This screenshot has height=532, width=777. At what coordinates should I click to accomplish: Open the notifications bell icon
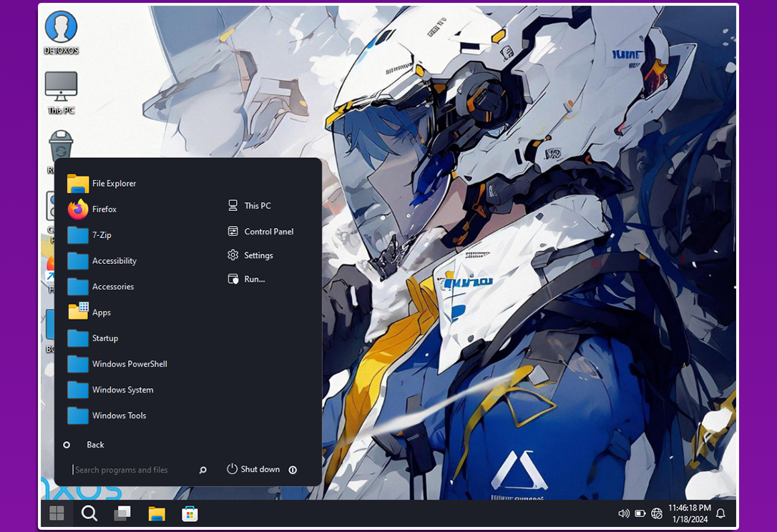(x=720, y=513)
